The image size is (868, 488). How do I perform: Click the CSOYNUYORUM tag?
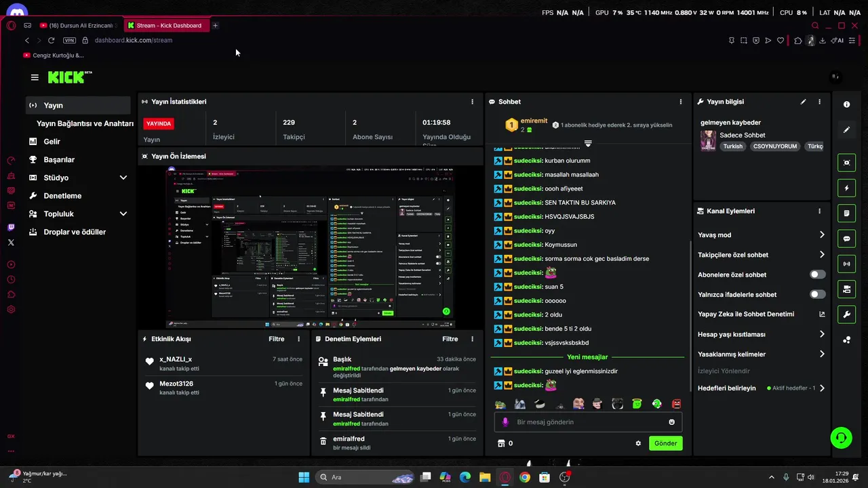pyautogui.click(x=774, y=146)
